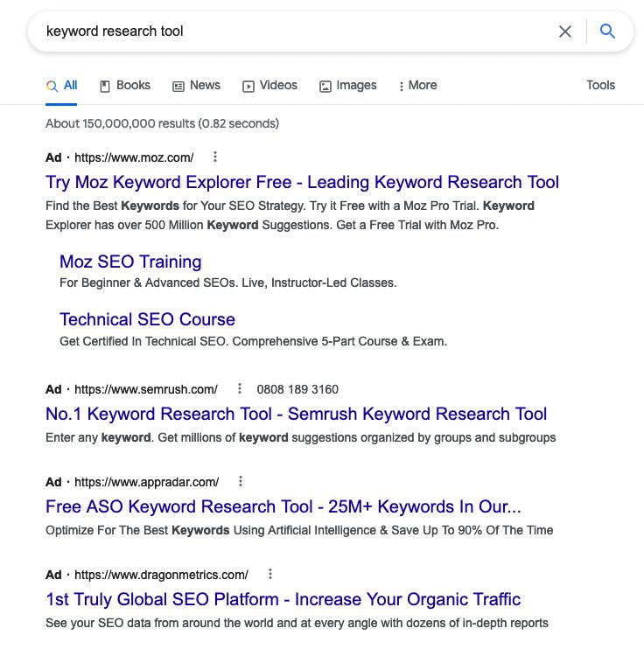Open the Try Moz Keyword Explorer Free ad

click(302, 183)
